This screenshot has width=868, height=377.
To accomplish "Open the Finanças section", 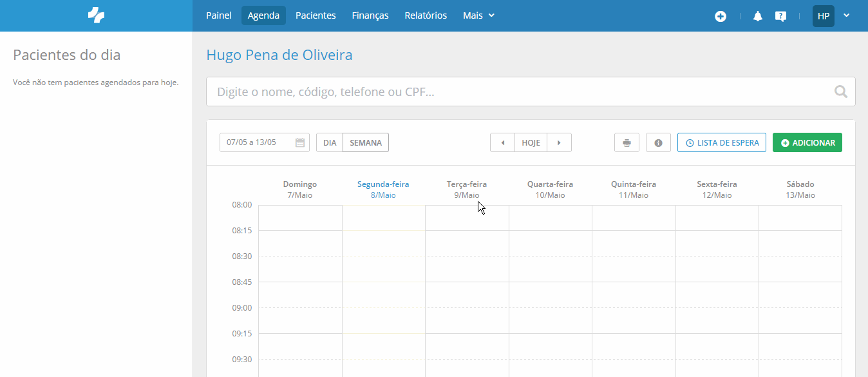I will tap(370, 15).
